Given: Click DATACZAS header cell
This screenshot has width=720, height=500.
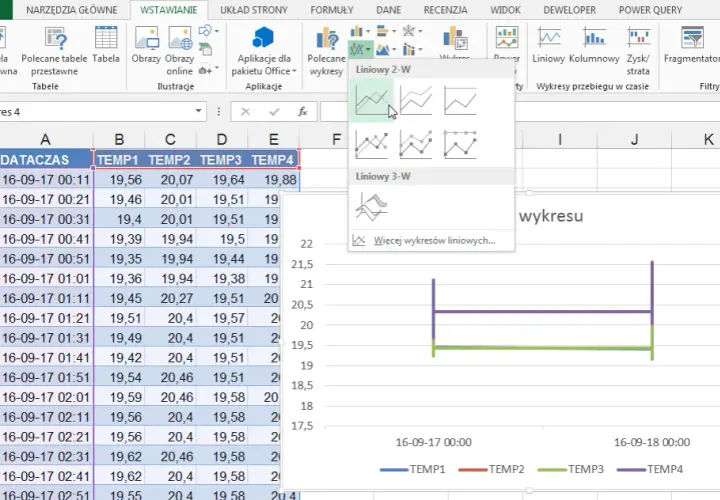Looking at the screenshot, I should pyautogui.click(x=46, y=159).
